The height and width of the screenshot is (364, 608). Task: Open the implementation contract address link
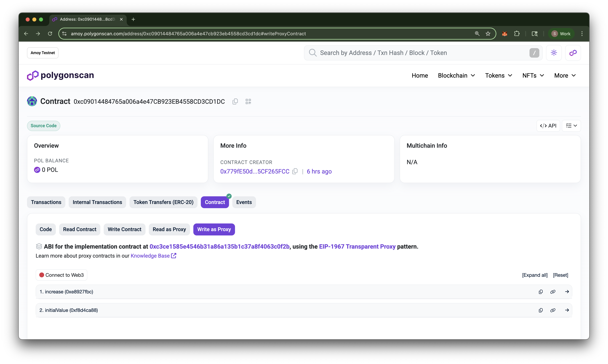[219, 246]
